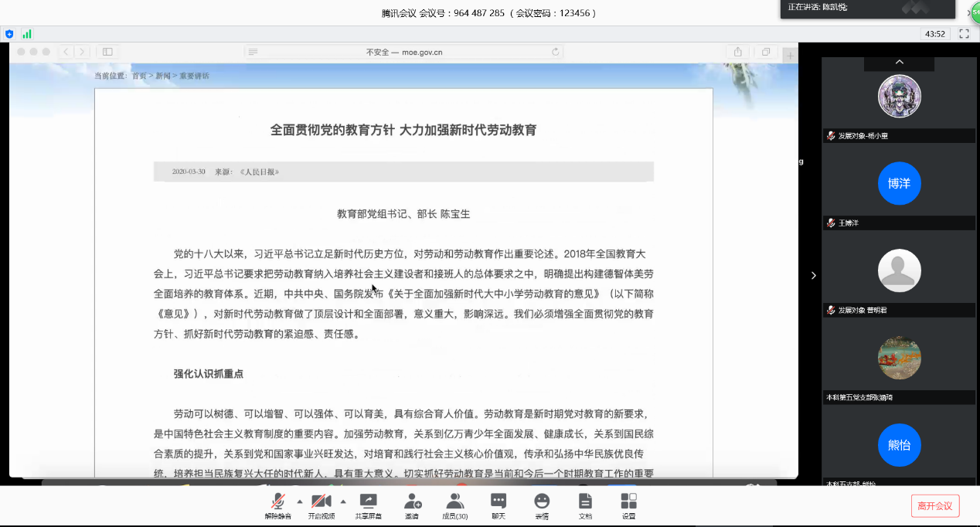Start screen sharing (共享屏幕)
The image size is (980, 527).
coord(369,505)
